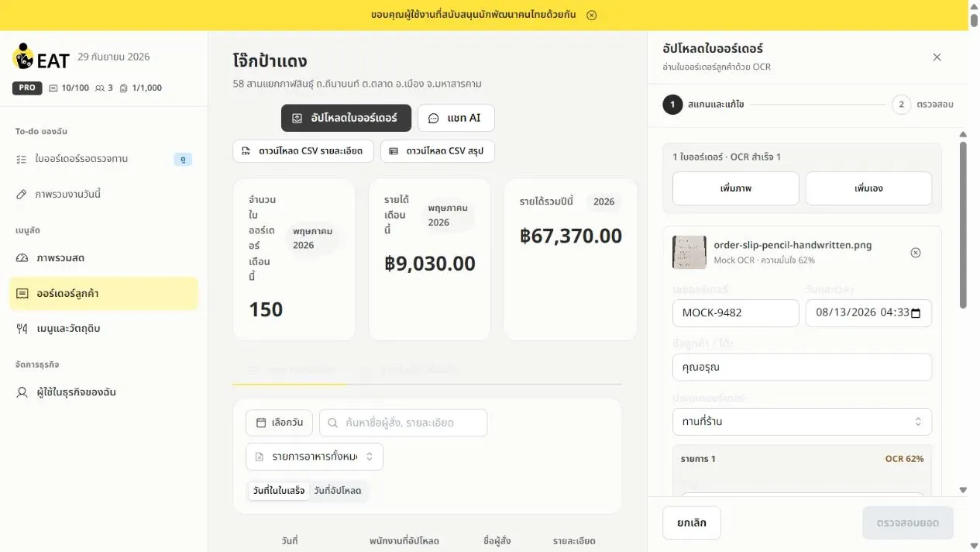Remove order-slip-pencil-handwritten.png file
This screenshot has width=980, height=552.
[916, 253]
